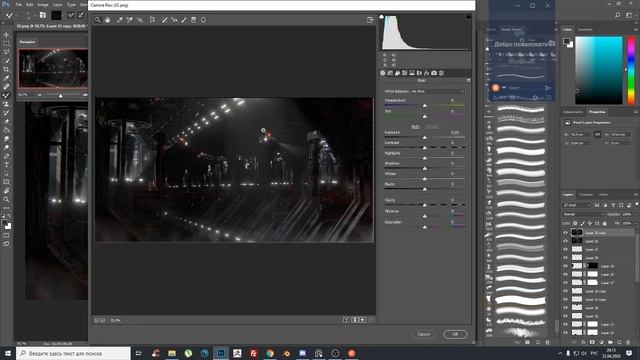This screenshot has height=360, width=640.
Task: Open the Lens Corrections panel icon
Action: coord(419,73)
